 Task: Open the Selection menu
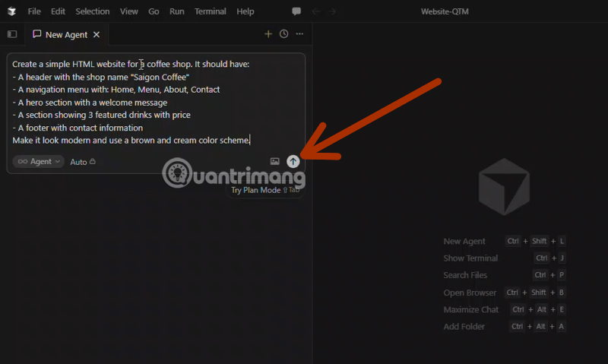coord(92,11)
